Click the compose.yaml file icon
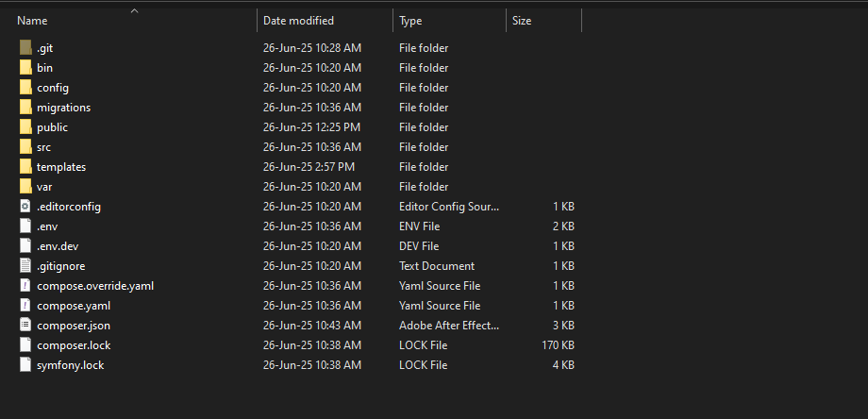The width and height of the screenshot is (868, 419). click(x=25, y=306)
